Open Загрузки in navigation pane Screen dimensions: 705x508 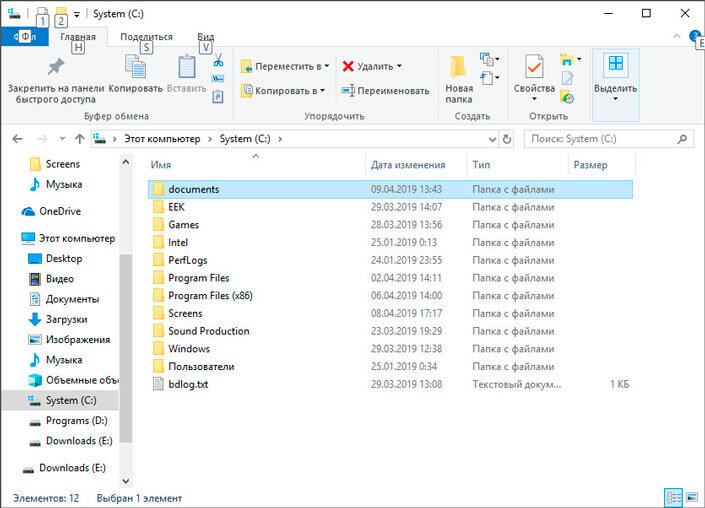[x=58, y=320]
